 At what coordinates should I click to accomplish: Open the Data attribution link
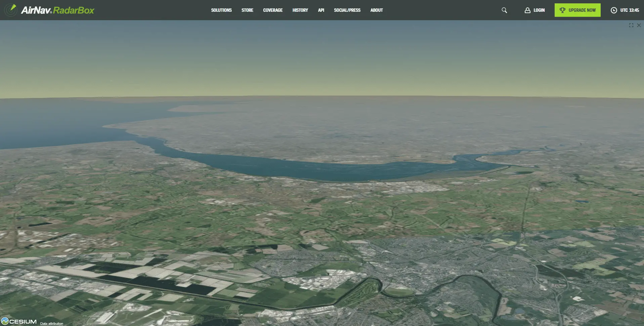tap(52, 324)
